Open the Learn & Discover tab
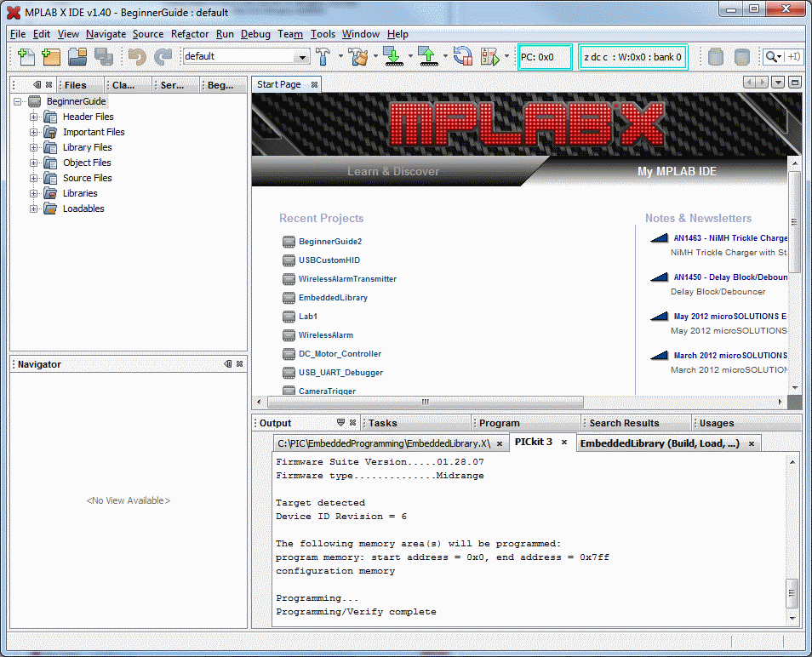This screenshot has height=657, width=812. 393,171
